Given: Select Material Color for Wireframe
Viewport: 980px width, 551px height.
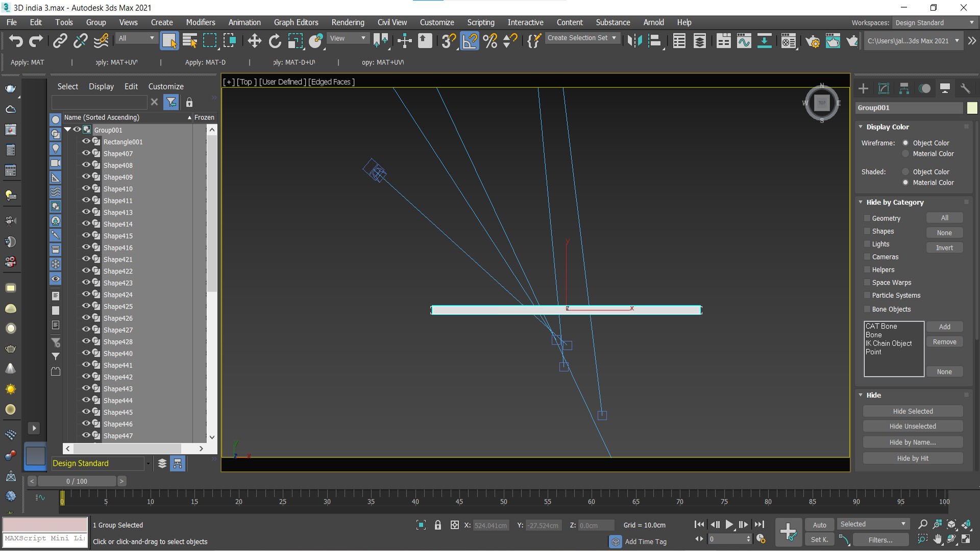Looking at the screenshot, I should [905, 154].
